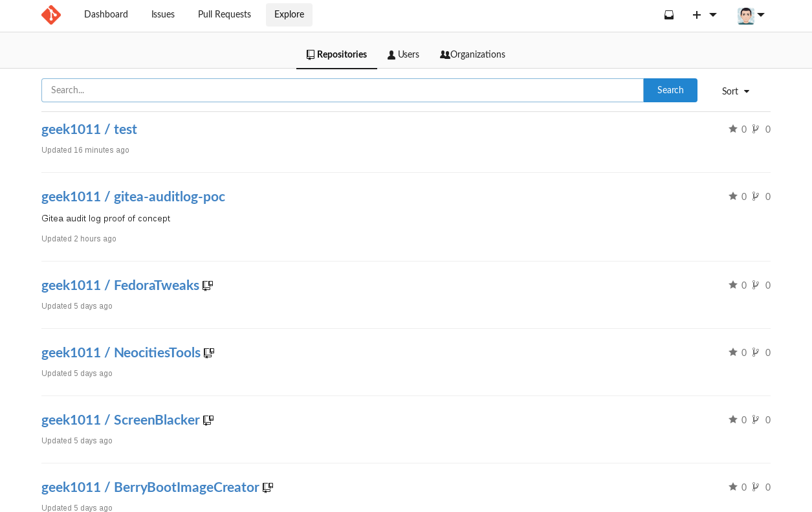
Task: Switch to the Organizations tab
Action: pos(472,54)
